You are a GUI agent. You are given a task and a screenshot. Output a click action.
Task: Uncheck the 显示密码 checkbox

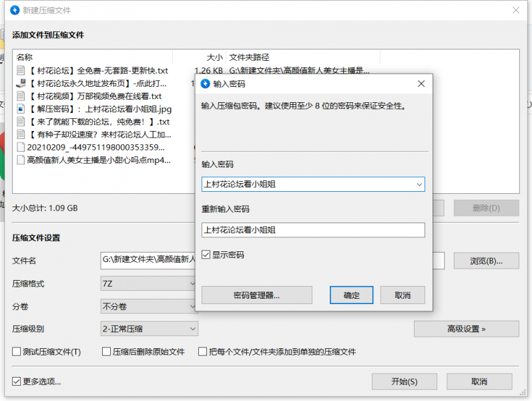point(206,255)
